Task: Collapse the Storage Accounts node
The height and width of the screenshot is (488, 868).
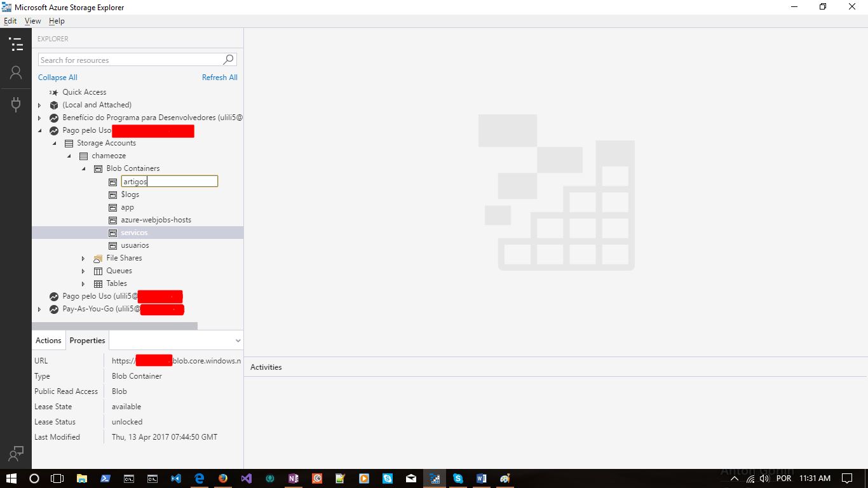Action: click(x=54, y=143)
